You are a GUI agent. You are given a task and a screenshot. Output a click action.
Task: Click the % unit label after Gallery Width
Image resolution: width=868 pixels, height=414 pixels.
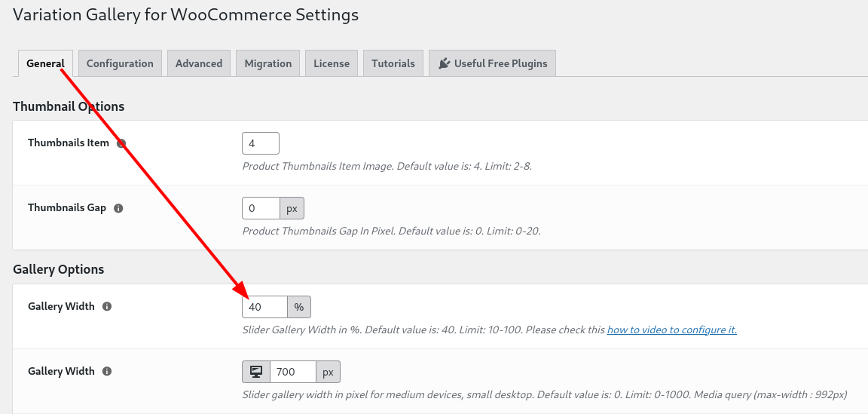point(299,306)
